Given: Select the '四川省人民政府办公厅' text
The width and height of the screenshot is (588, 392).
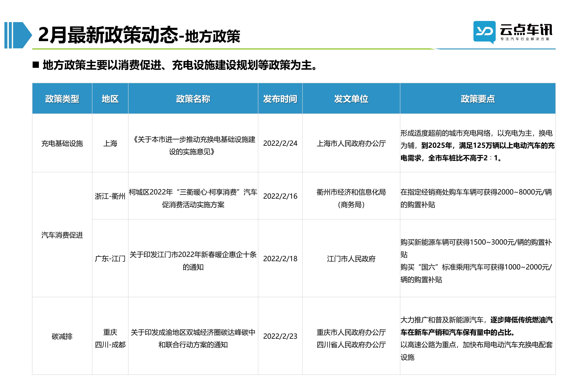Looking at the screenshot, I should (x=351, y=345).
